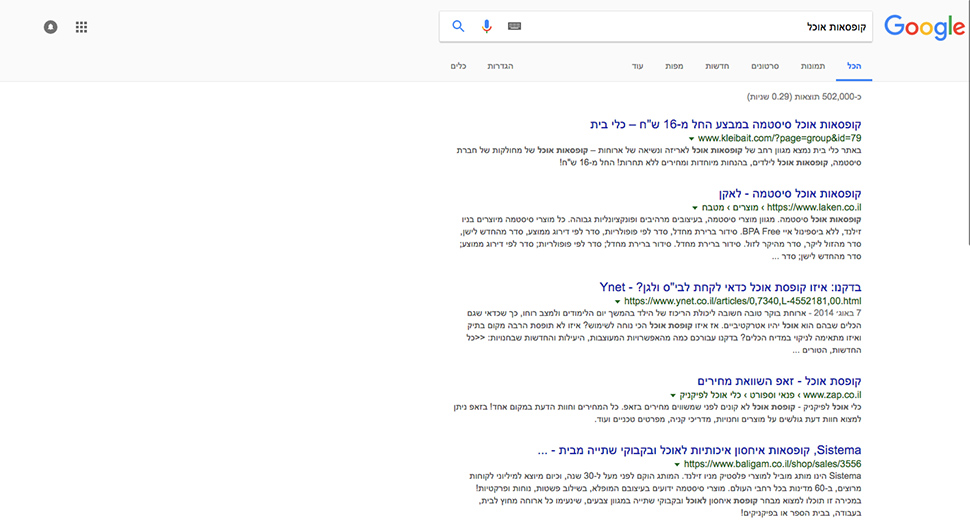Open the כלים (Tools) option

coord(458,66)
